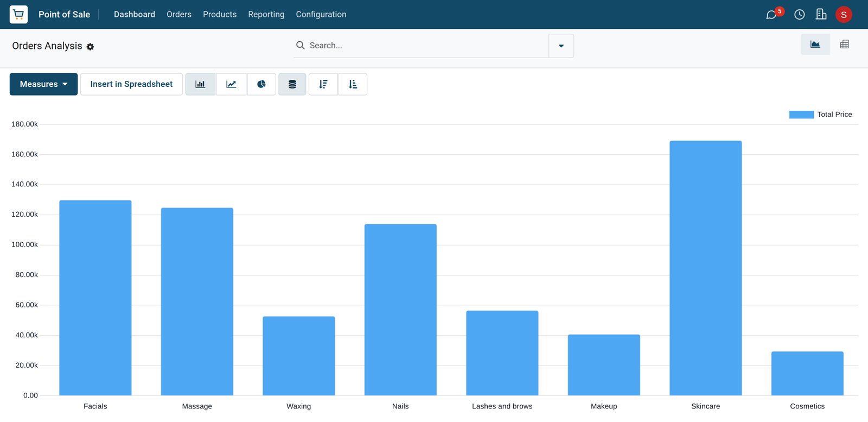
Task: Open the company switcher building icon
Action: (821, 14)
